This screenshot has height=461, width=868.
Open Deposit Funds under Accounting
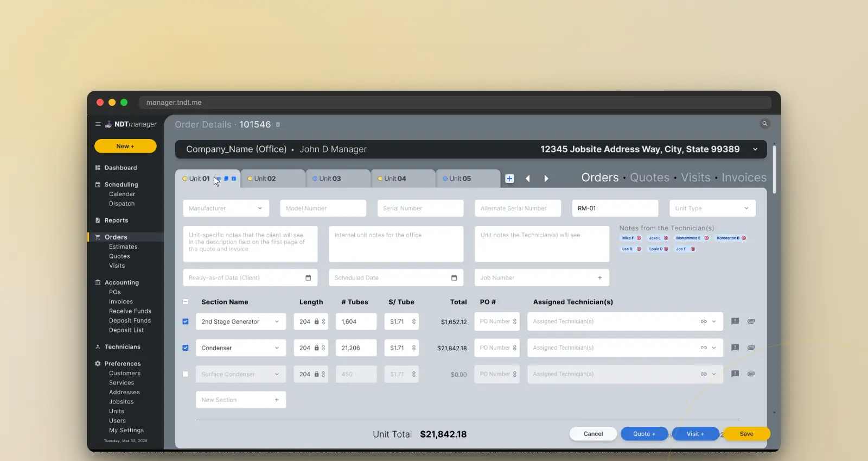[130, 321]
